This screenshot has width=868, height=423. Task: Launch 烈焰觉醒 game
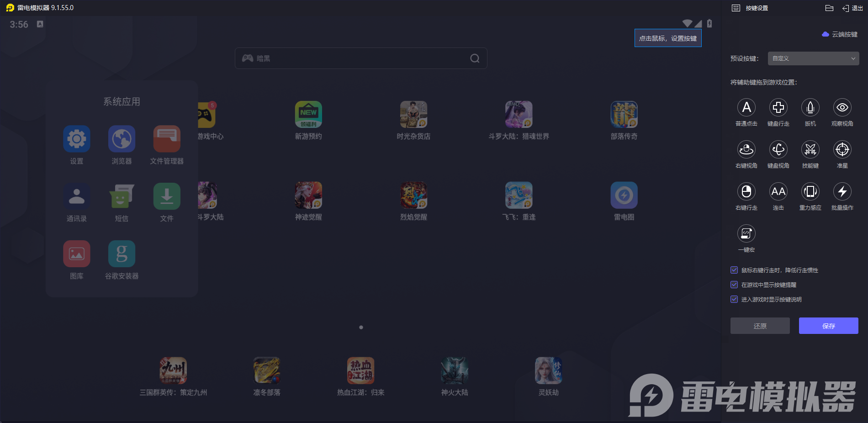[413, 195]
